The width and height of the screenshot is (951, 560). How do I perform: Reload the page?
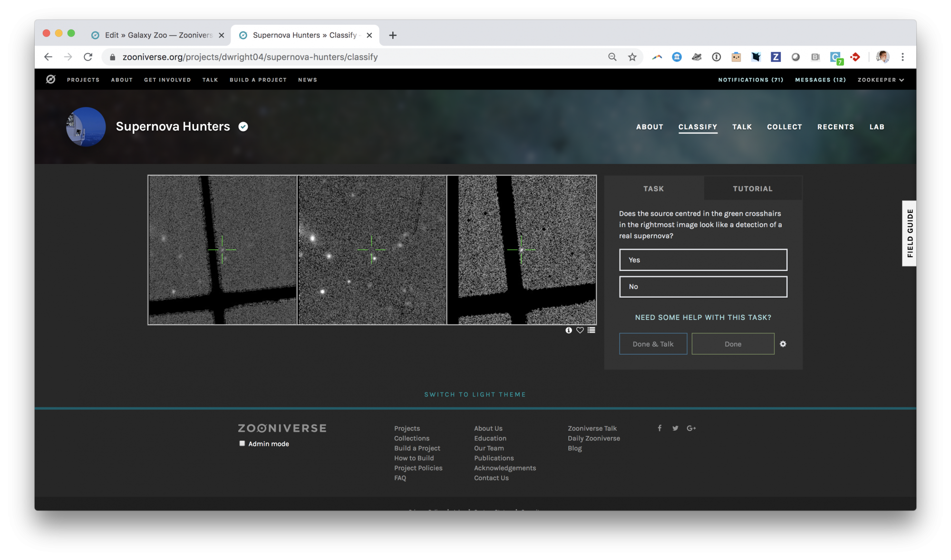pyautogui.click(x=88, y=57)
